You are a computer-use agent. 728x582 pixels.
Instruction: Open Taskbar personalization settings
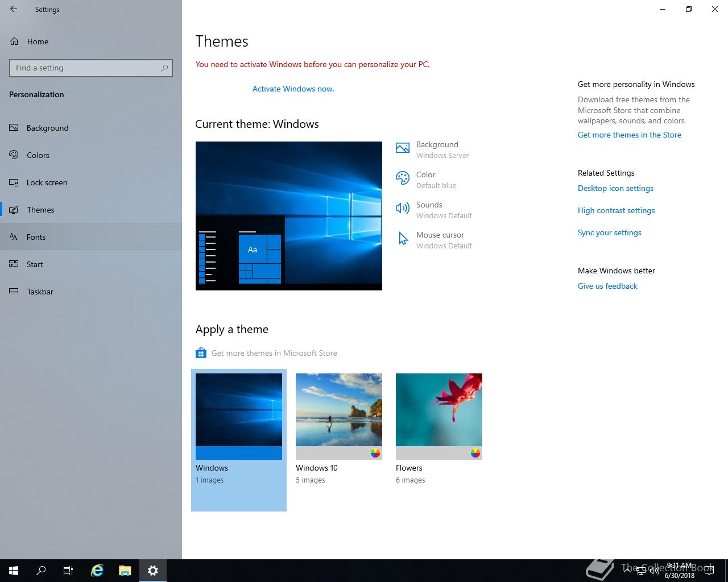pos(91,292)
